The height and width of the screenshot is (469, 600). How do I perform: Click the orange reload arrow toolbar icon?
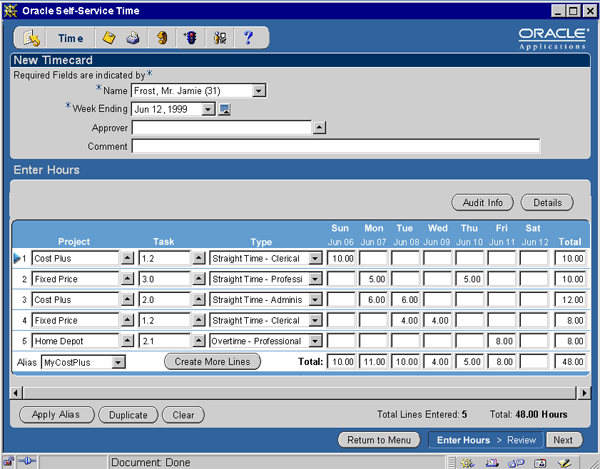pyautogui.click(x=162, y=38)
